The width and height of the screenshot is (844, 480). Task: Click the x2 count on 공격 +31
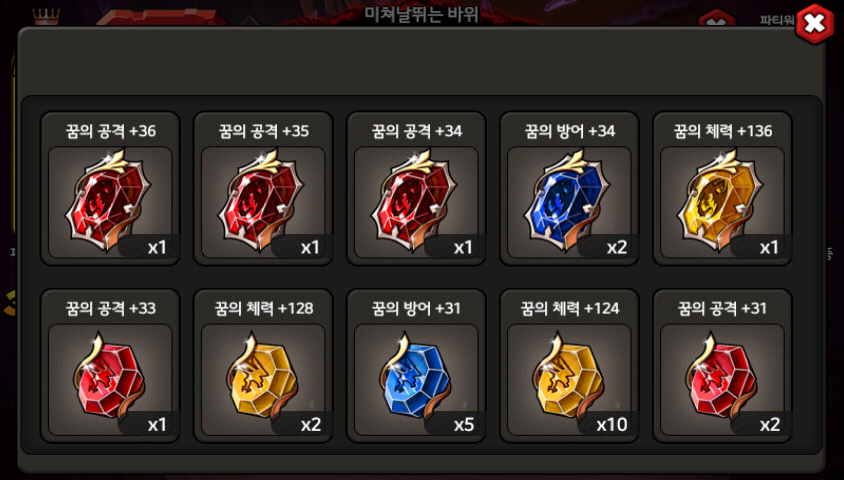click(770, 425)
